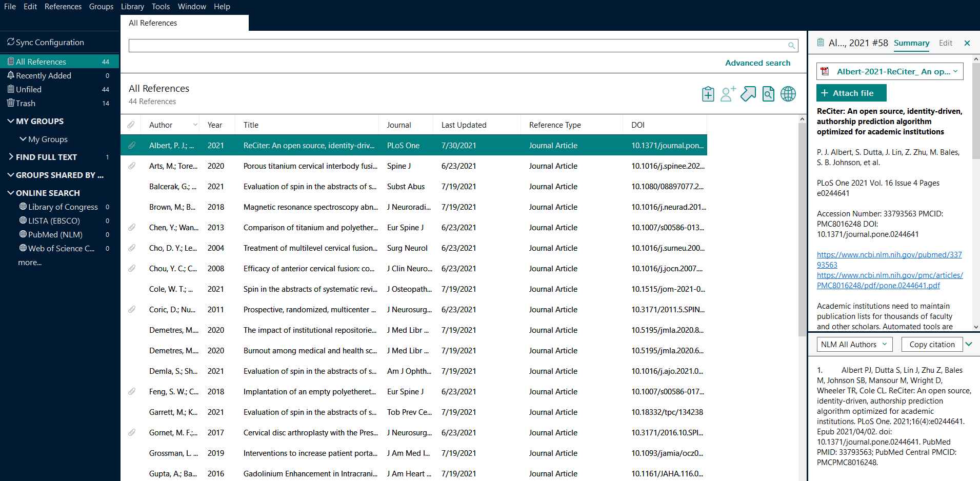Image resolution: width=980 pixels, height=481 pixels.
Task: Click in the reference search field
Action: tap(456, 46)
